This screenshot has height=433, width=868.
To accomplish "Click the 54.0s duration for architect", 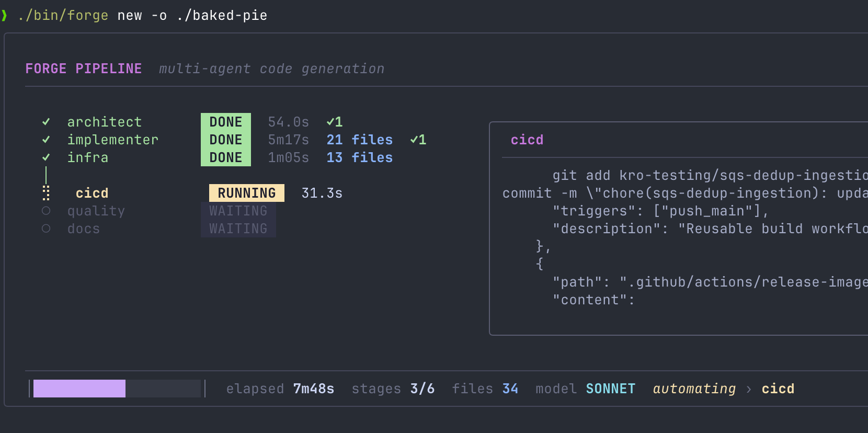I will pos(289,122).
